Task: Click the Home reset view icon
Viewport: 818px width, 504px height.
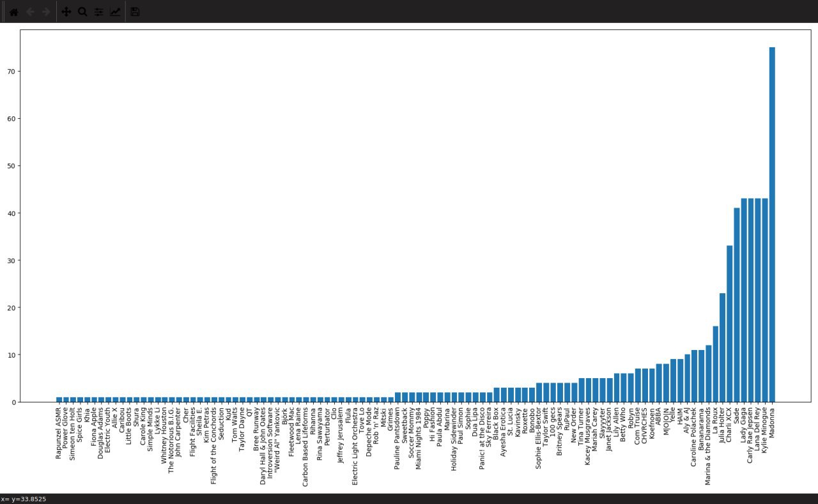Action: 13,11
